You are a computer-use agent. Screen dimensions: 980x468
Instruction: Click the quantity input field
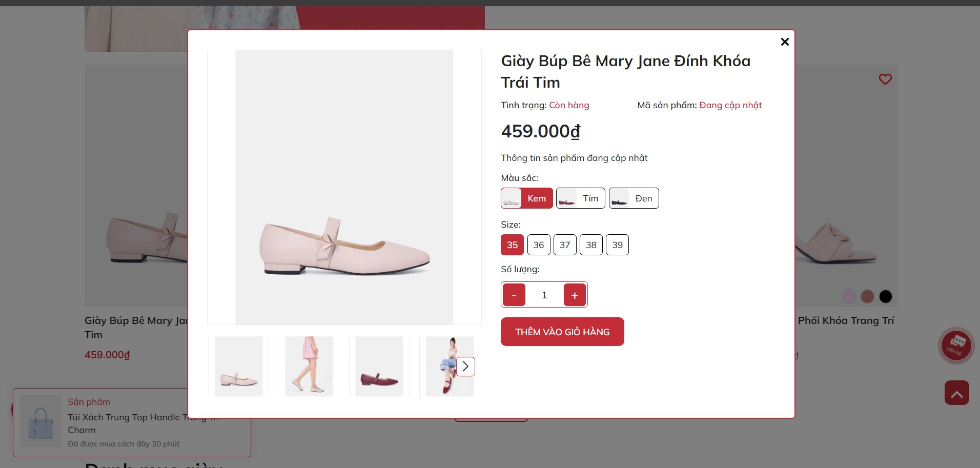[x=544, y=295]
